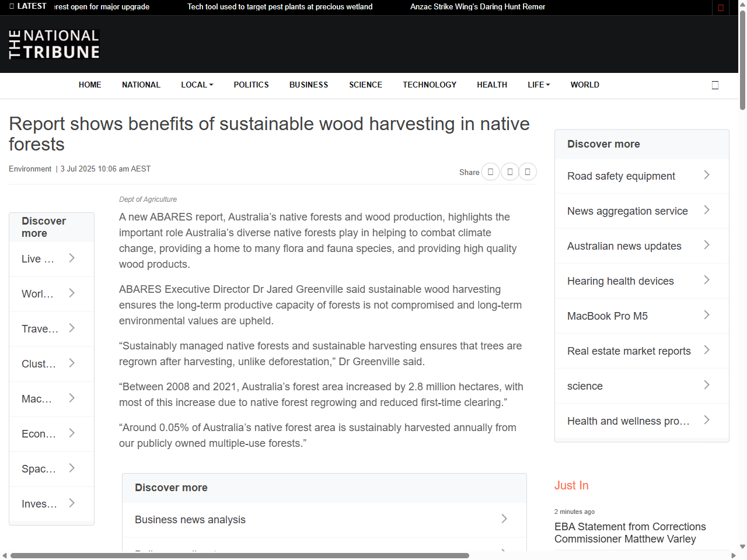Click chevron beside Australian news updates
Screen dimensions: 747x560
coord(707,245)
